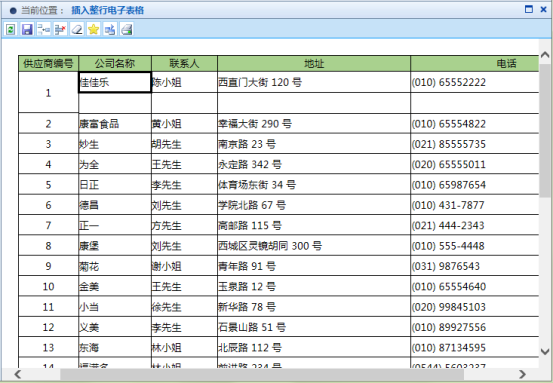Click the export icon with blue arrow
The image size is (553, 383).
click(x=110, y=29)
